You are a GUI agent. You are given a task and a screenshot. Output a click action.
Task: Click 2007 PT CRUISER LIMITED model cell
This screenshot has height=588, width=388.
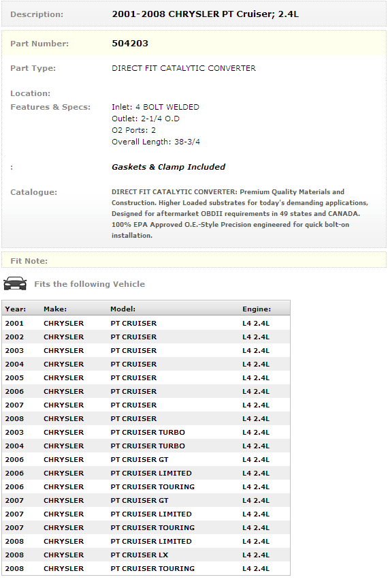tap(151, 514)
